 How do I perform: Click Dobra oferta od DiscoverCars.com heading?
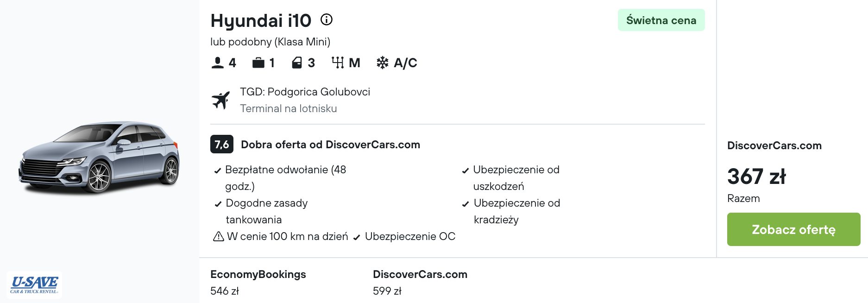pyautogui.click(x=330, y=145)
